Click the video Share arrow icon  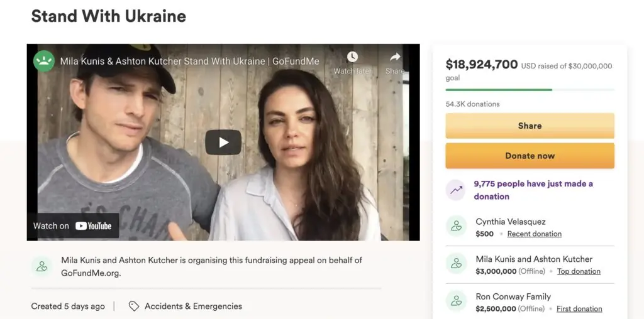pyautogui.click(x=395, y=57)
